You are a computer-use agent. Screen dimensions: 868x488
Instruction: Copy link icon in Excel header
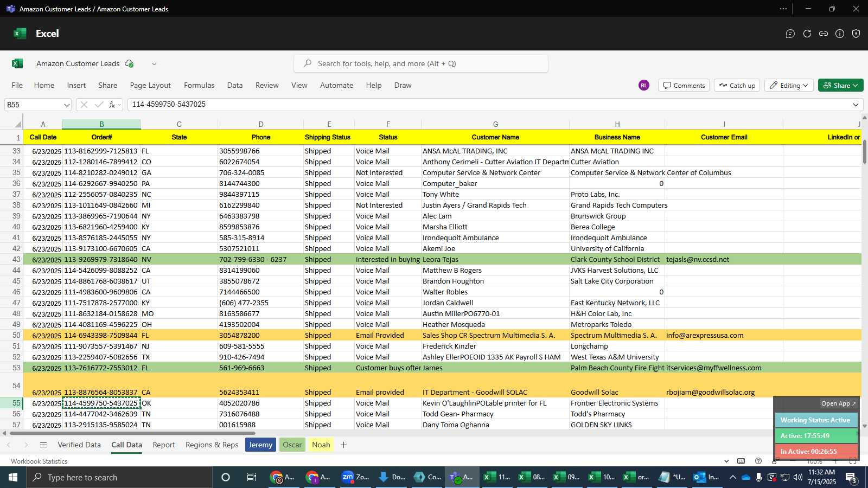click(x=824, y=34)
